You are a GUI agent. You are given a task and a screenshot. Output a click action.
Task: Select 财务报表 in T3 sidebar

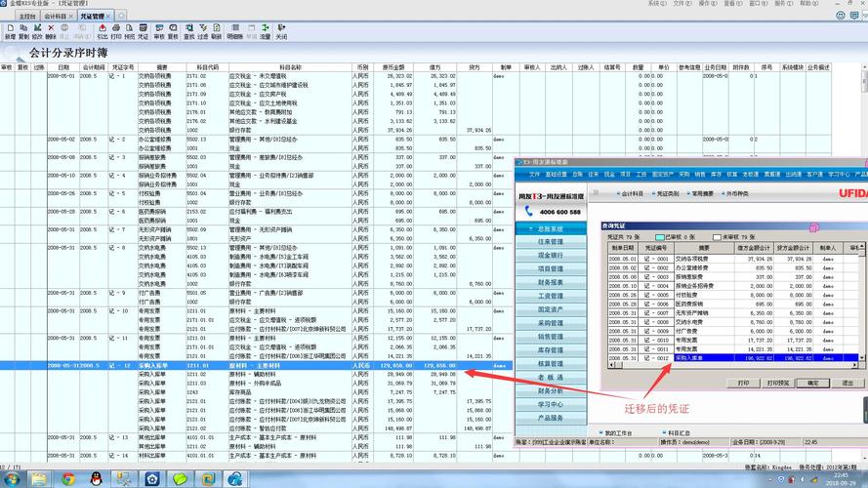coord(551,282)
